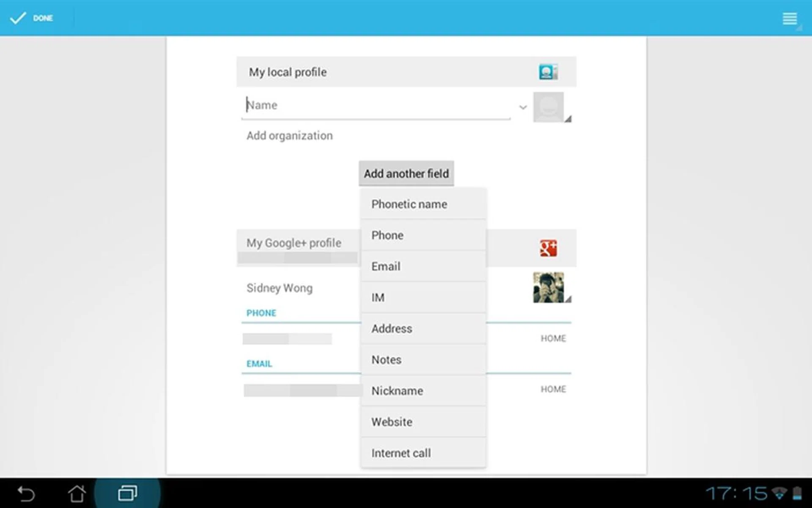The width and height of the screenshot is (812, 508).
Task: Tap the Google+ account icon
Action: [548, 248]
